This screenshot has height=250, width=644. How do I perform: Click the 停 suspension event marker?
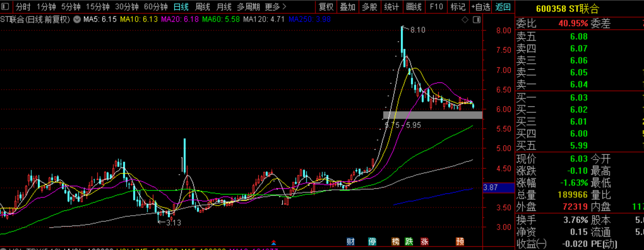click(x=372, y=242)
